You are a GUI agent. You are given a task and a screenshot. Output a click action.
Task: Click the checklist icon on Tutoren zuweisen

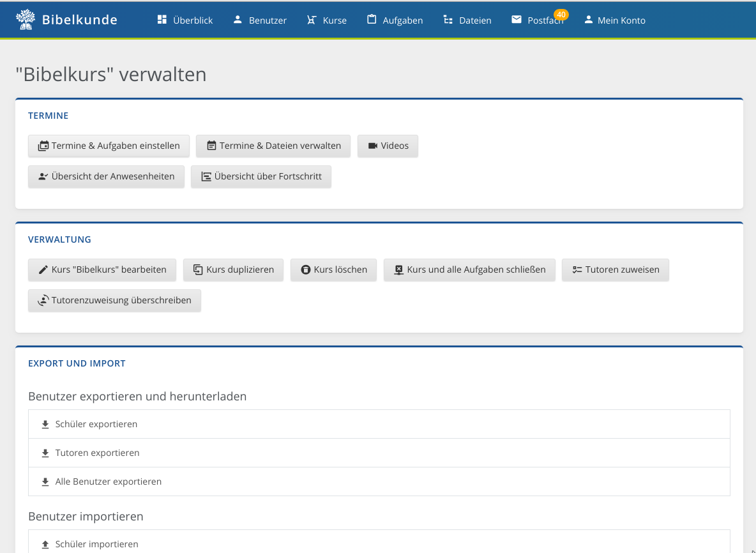click(x=577, y=270)
